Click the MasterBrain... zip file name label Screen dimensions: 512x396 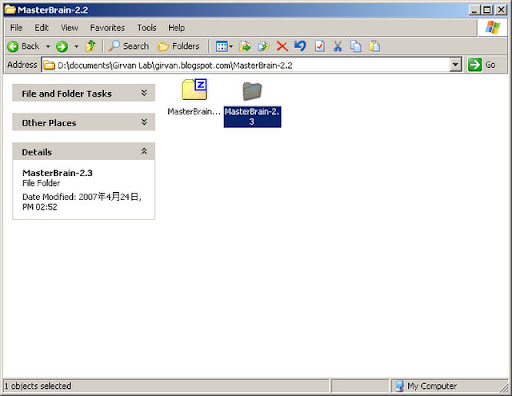(x=194, y=112)
